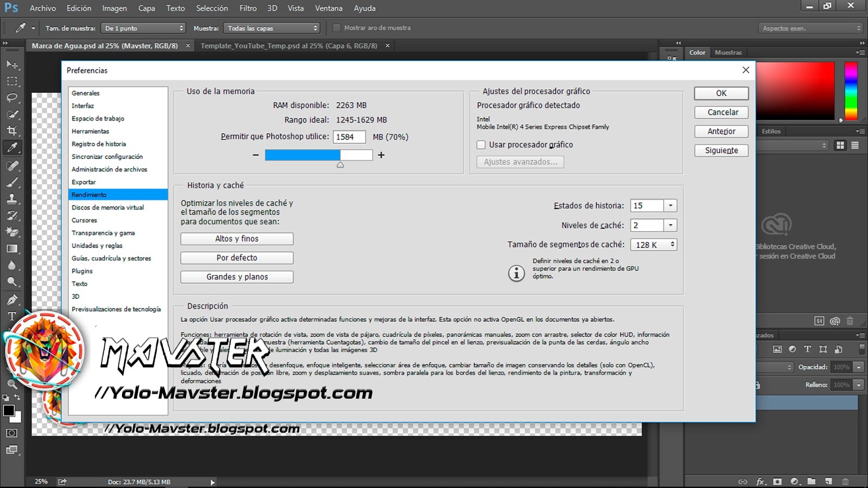Change screen mode from the toolbox
Viewport: 868px width, 488px height.
12,450
